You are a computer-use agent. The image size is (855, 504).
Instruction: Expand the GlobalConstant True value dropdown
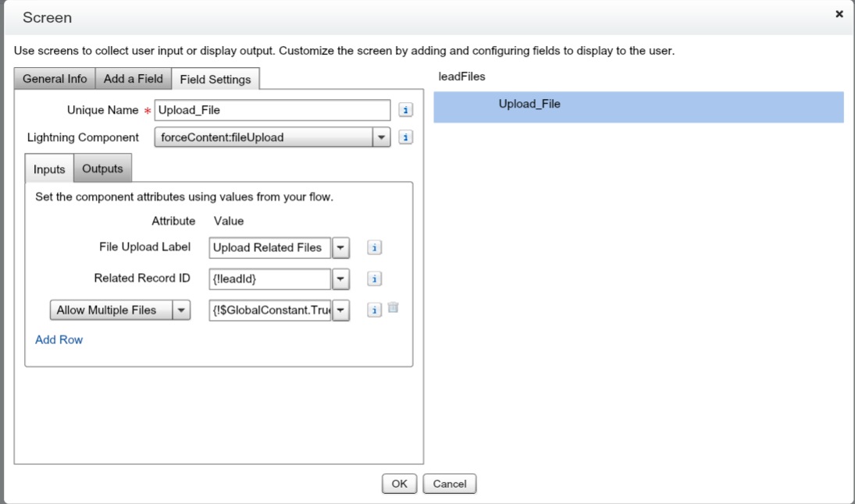[340, 310]
